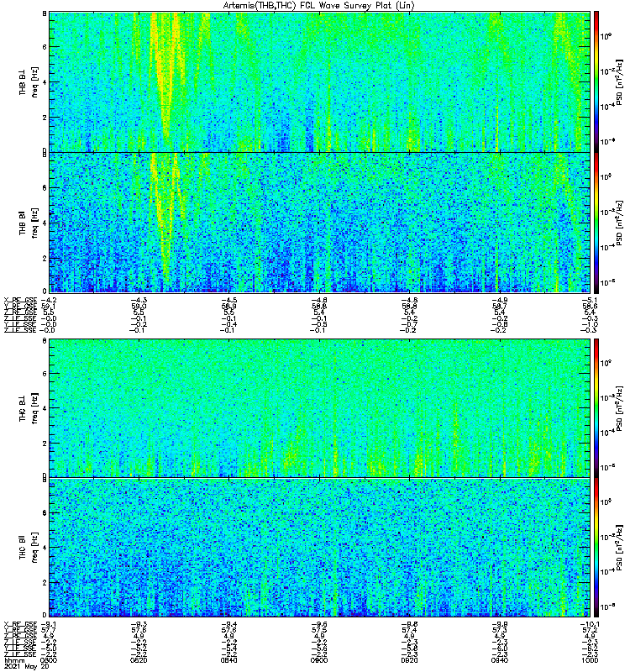Click the 0800 time tick label

pyautogui.click(x=49, y=660)
